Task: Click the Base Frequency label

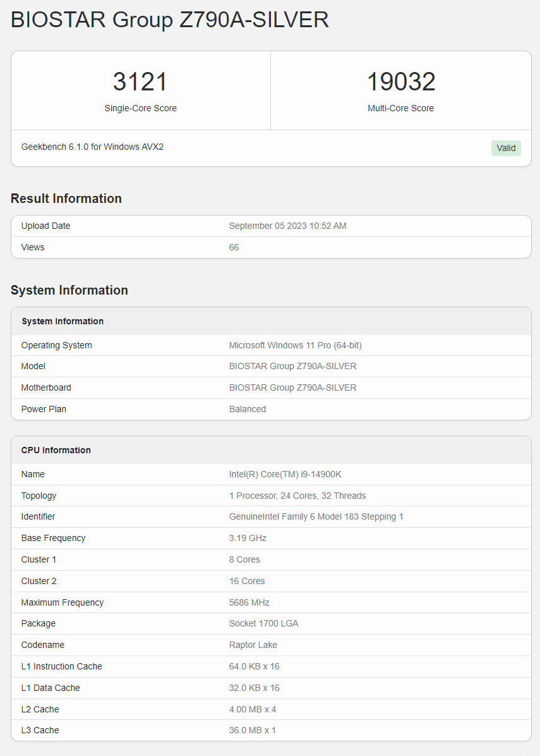Action: (53, 538)
